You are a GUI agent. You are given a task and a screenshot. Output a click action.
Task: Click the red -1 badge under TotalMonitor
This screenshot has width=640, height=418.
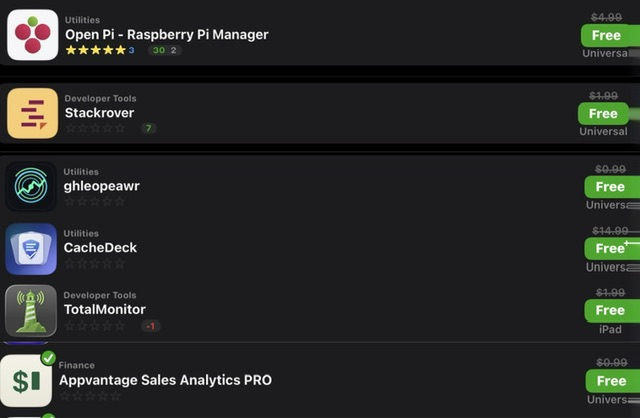coord(151,326)
